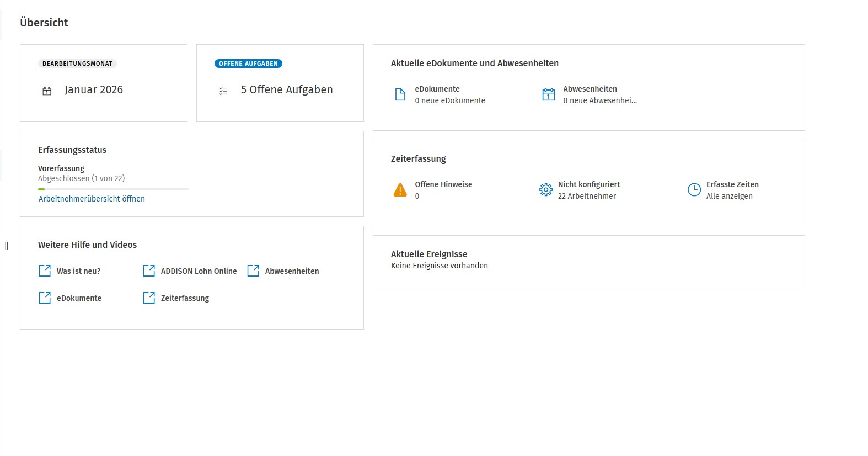The height and width of the screenshot is (456, 868).
Task: Open the 5 Offene Aufgaben entry
Action: [287, 90]
